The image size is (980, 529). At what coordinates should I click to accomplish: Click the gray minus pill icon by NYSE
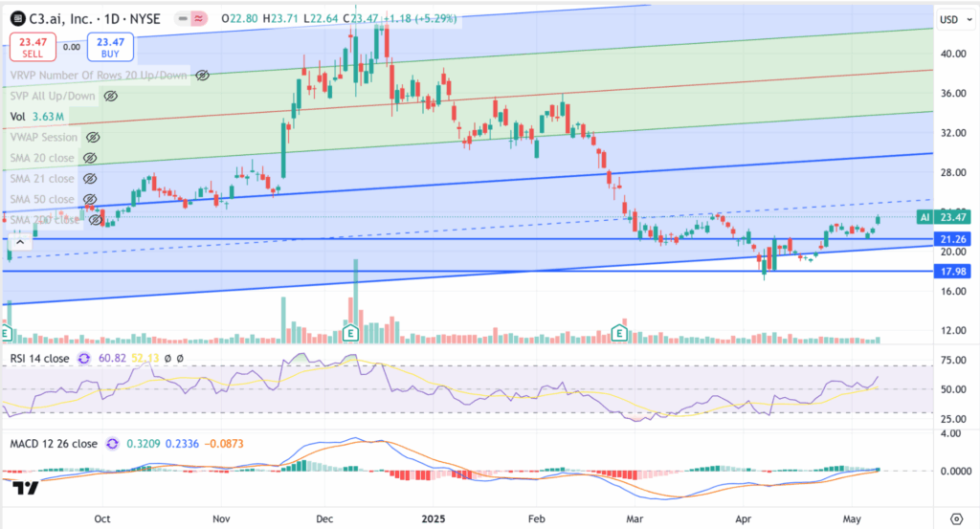(182, 19)
